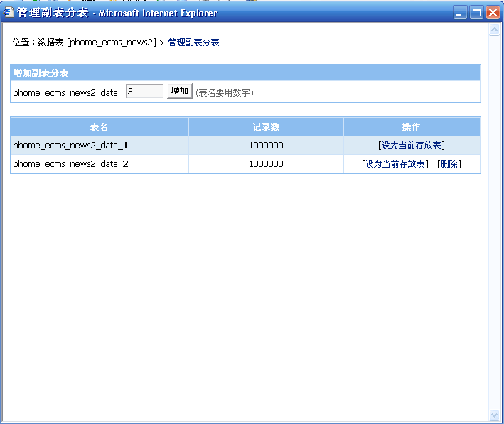
Task: Click the IE page icon in title bar
Action: pos(9,12)
